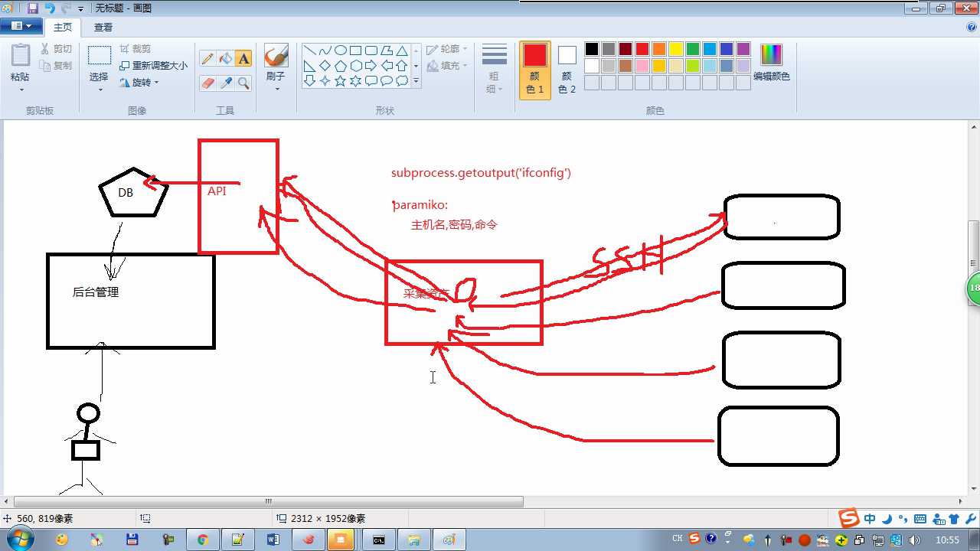Pick the orange color swatch
The height and width of the screenshot is (551, 980).
[659, 49]
